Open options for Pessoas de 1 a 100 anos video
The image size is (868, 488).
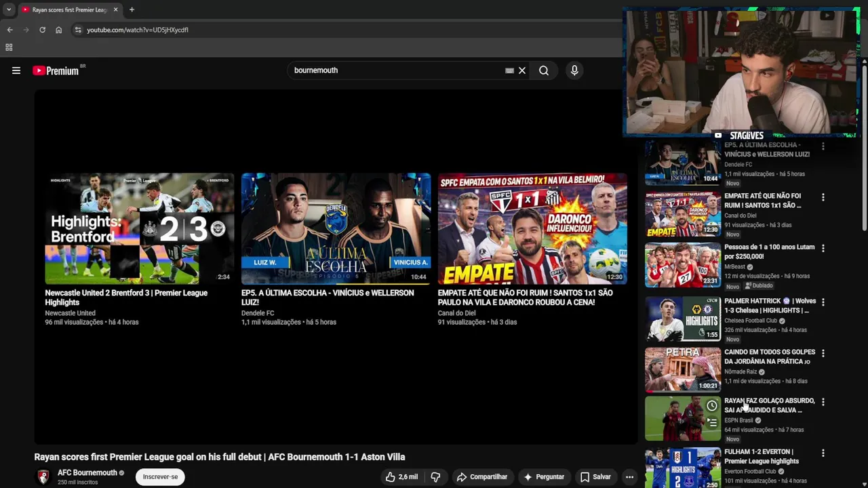tap(823, 249)
